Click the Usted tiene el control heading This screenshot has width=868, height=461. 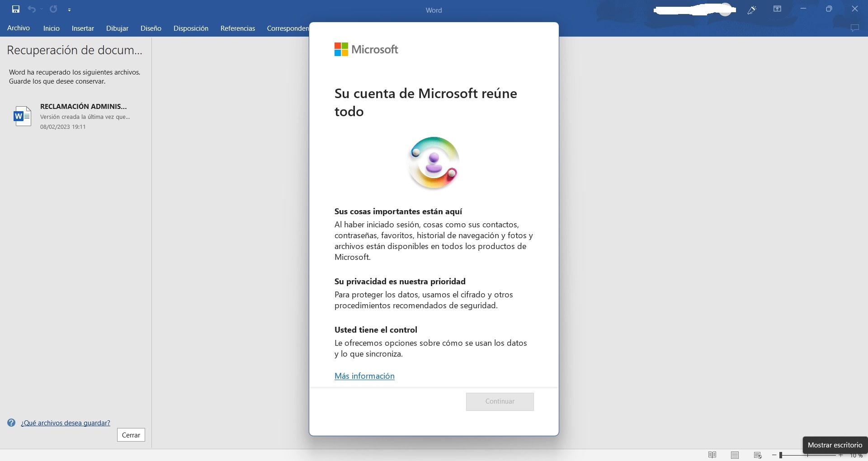[x=376, y=330]
